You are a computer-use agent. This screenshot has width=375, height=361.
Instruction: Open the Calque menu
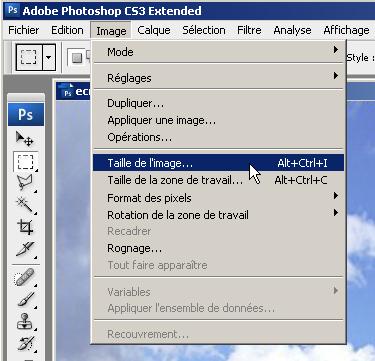(x=154, y=30)
